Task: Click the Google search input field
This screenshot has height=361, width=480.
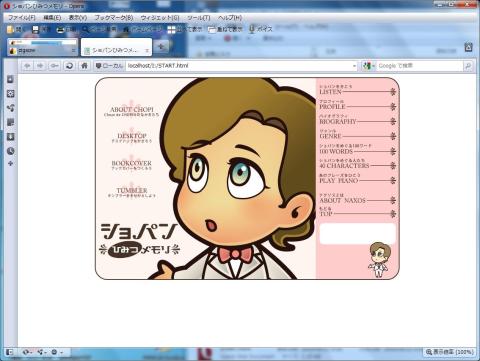Action: click(420, 66)
